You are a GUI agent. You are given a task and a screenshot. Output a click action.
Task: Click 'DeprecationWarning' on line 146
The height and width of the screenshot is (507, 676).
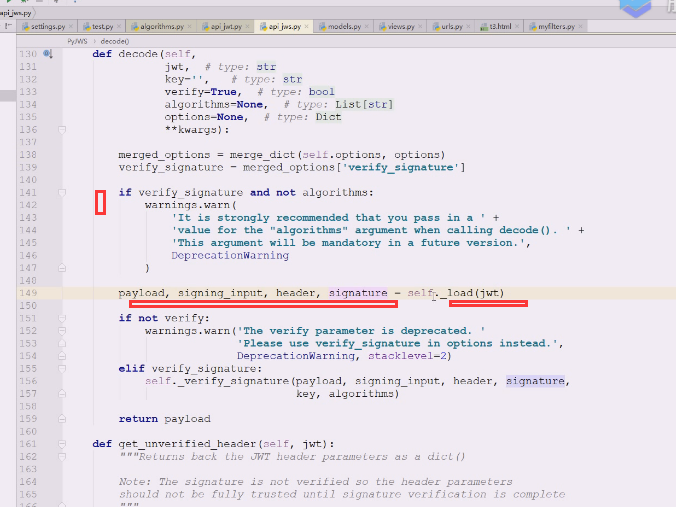(230, 256)
